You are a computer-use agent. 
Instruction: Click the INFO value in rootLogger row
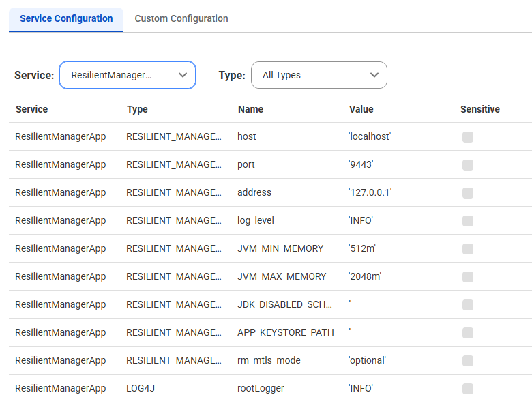(361, 388)
